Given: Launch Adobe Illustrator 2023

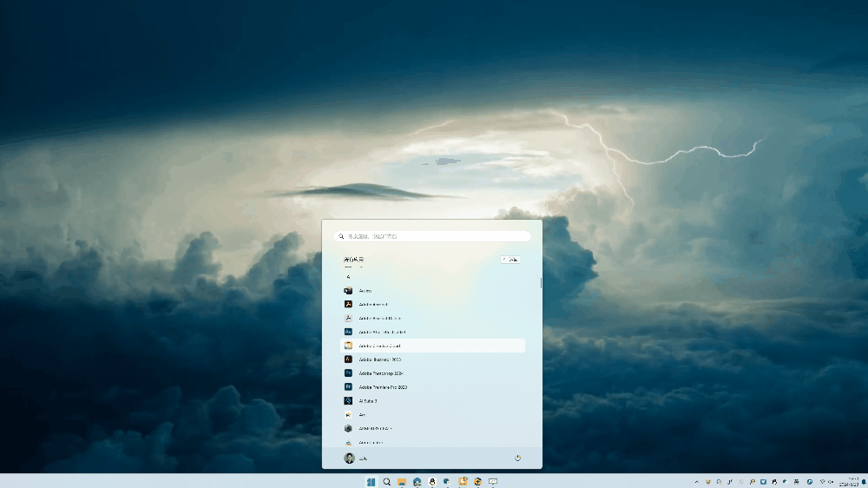Looking at the screenshot, I should point(379,359).
